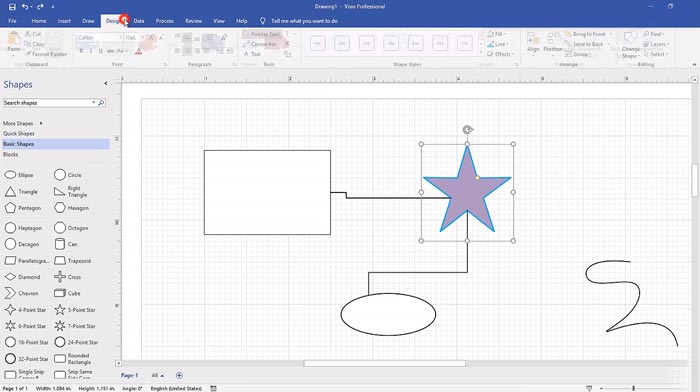Switch to the Review ribbon tab
The height and width of the screenshot is (392, 700).
point(193,21)
